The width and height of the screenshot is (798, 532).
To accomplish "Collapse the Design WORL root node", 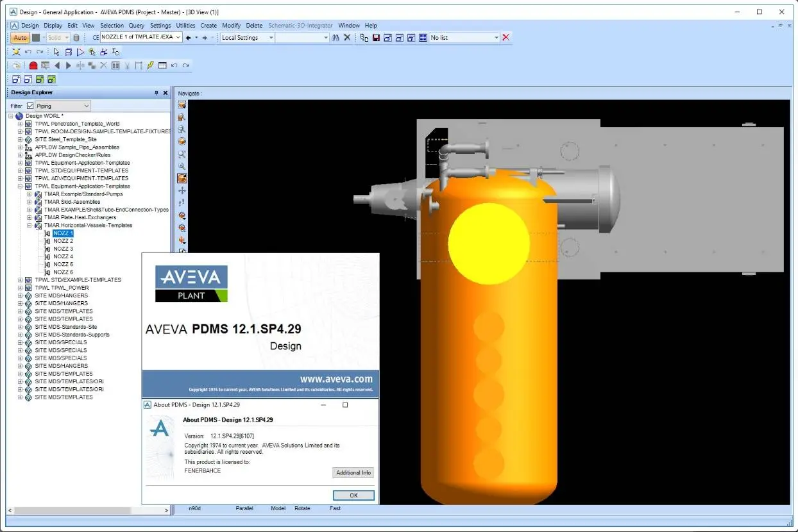I will pyautogui.click(x=11, y=116).
